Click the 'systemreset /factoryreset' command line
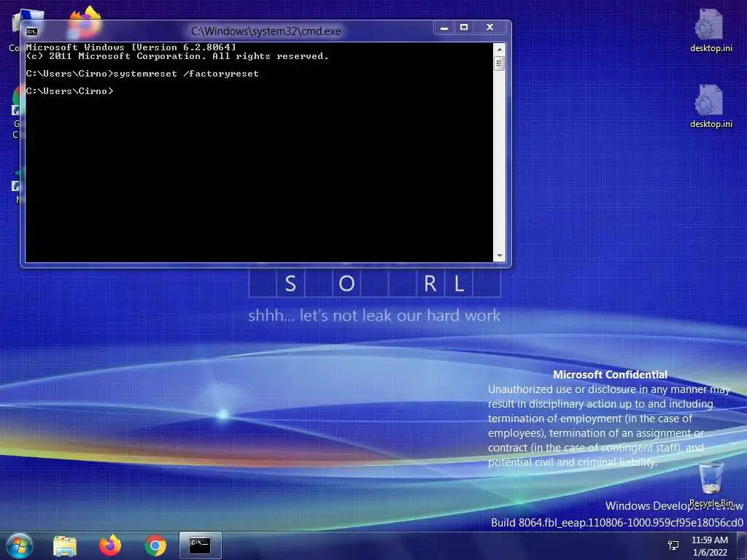Image resolution: width=747 pixels, height=560 pixels. (142, 74)
